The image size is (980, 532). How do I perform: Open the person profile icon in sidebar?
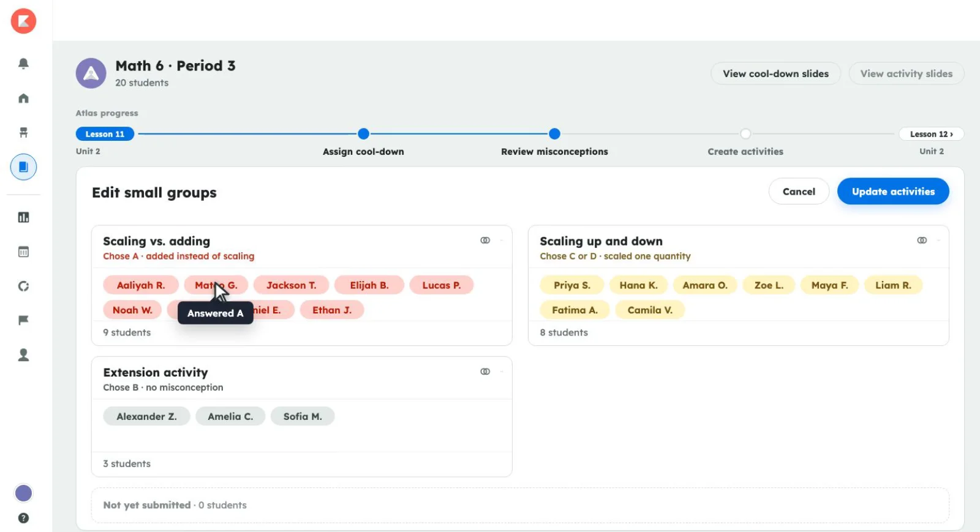coord(23,355)
